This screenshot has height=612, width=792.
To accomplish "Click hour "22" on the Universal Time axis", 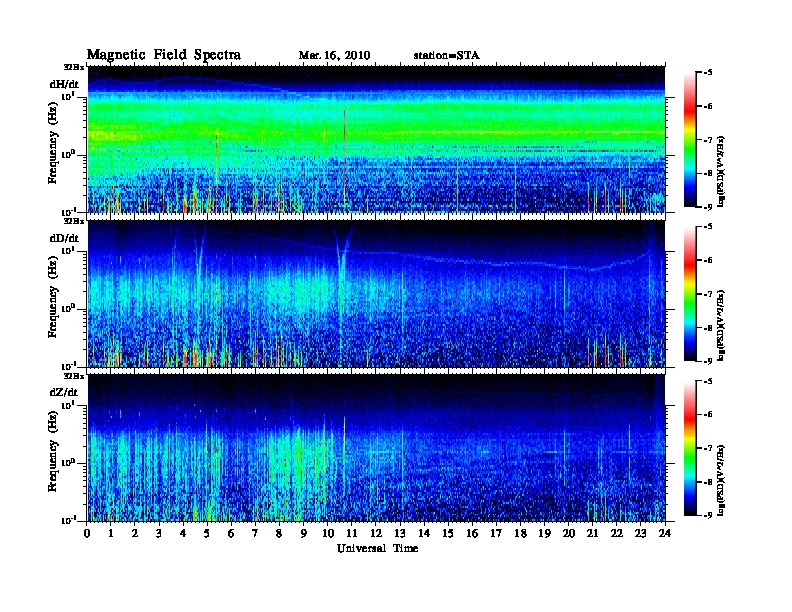I will tap(617, 533).
